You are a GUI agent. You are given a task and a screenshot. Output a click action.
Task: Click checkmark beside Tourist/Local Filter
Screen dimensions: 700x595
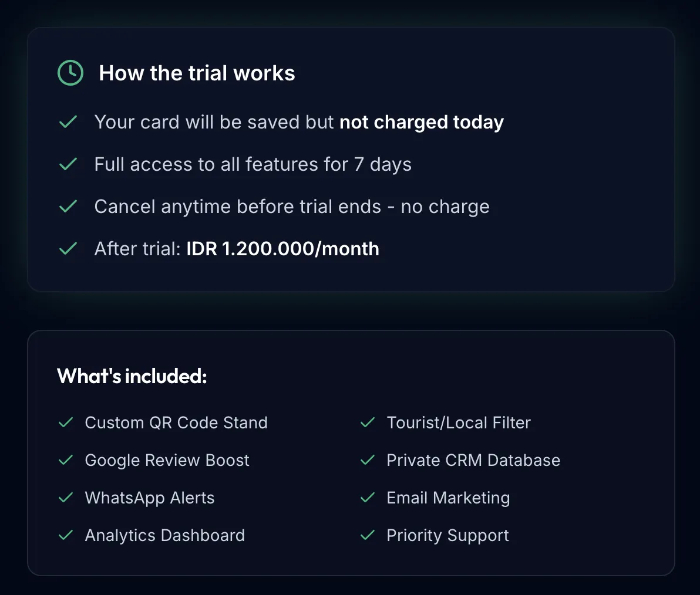coord(368,422)
